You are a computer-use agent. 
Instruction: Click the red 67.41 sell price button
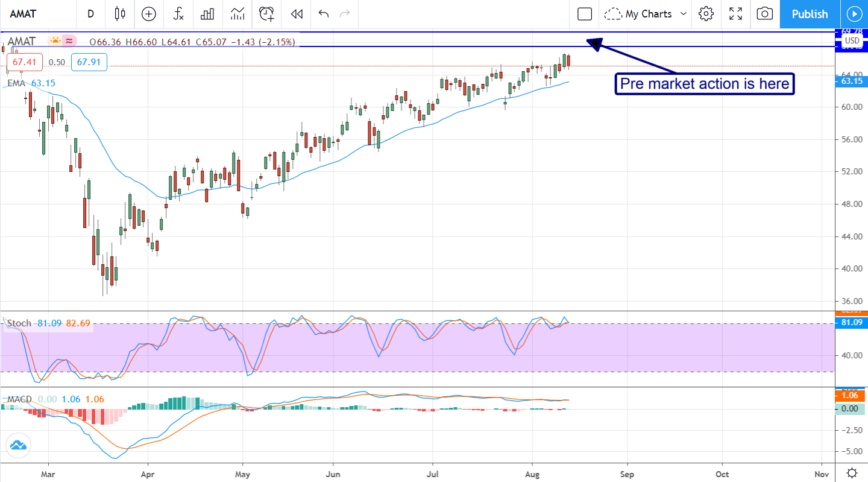(x=25, y=62)
